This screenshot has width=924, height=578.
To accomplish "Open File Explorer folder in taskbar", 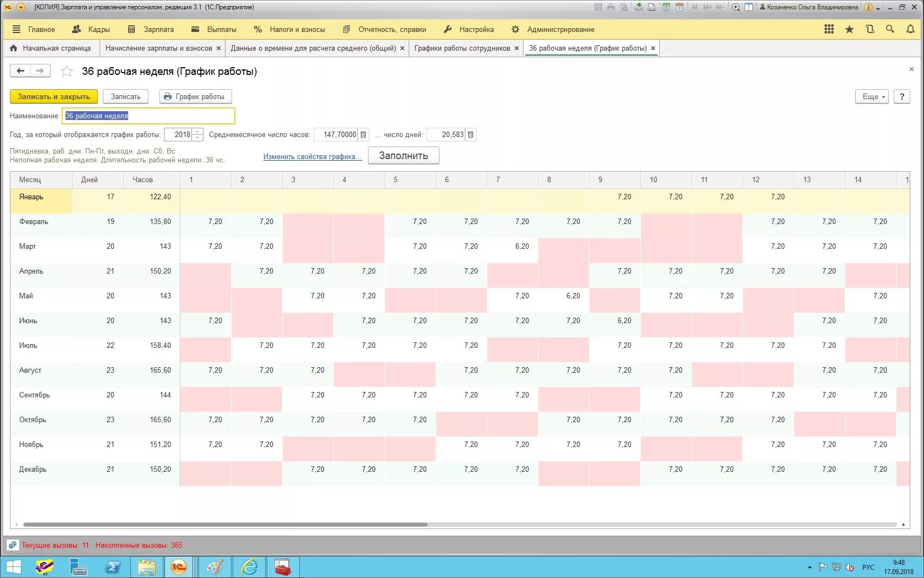I will point(147,567).
